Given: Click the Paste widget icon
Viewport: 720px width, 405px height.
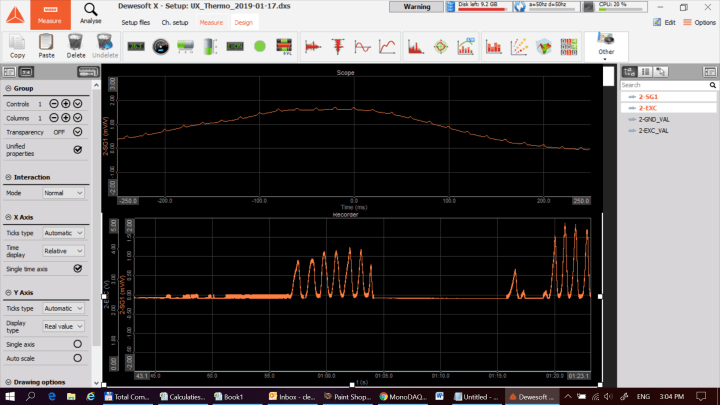Looking at the screenshot, I should [46, 45].
